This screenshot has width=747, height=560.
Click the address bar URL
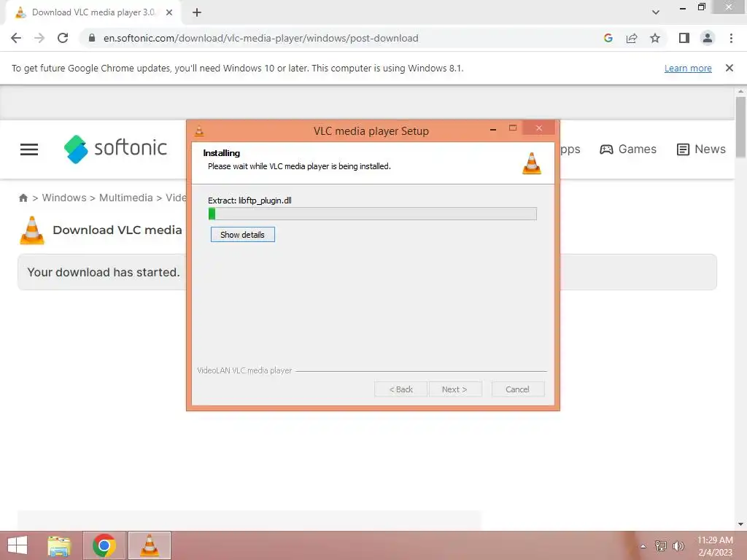tap(261, 38)
